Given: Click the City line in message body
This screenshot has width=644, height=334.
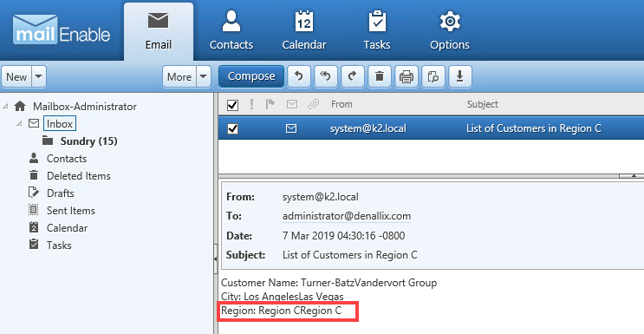Looking at the screenshot, I should click(x=283, y=297).
